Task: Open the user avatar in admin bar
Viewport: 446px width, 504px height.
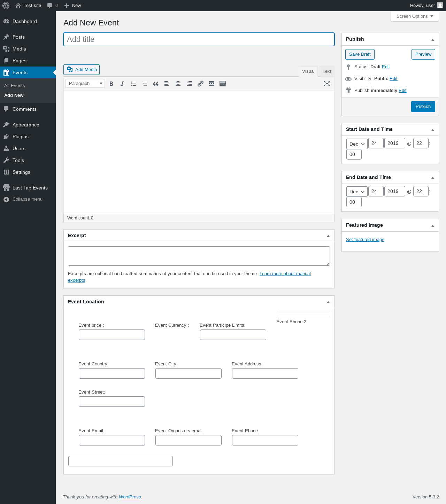Action: coord(440,5)
